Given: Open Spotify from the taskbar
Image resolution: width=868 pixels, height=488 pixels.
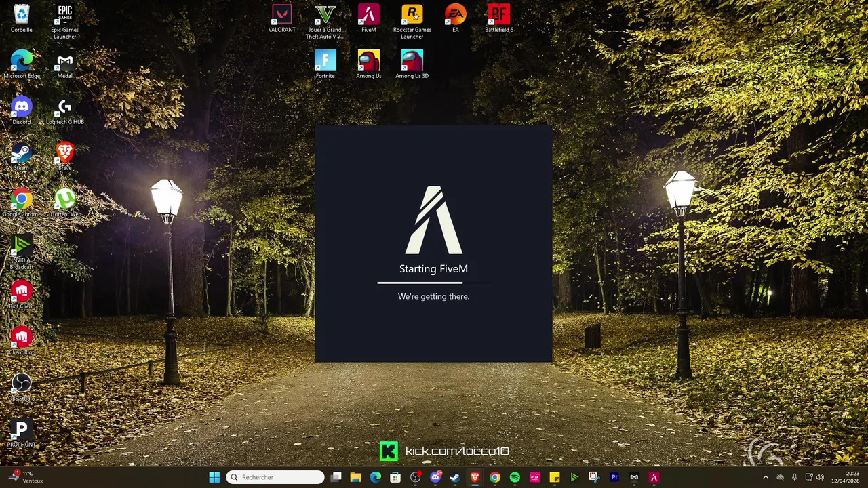Looking at the screenshot, I should pos(515,477).
